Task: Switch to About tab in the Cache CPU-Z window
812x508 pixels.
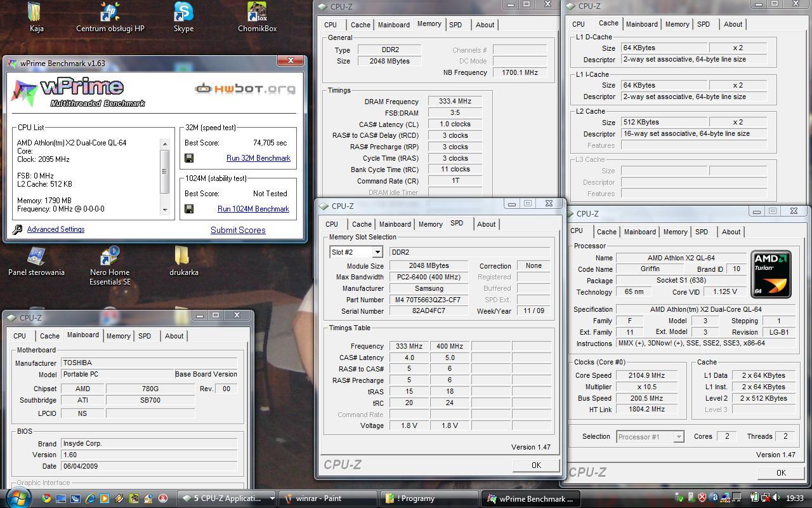Action: [733, 24]
